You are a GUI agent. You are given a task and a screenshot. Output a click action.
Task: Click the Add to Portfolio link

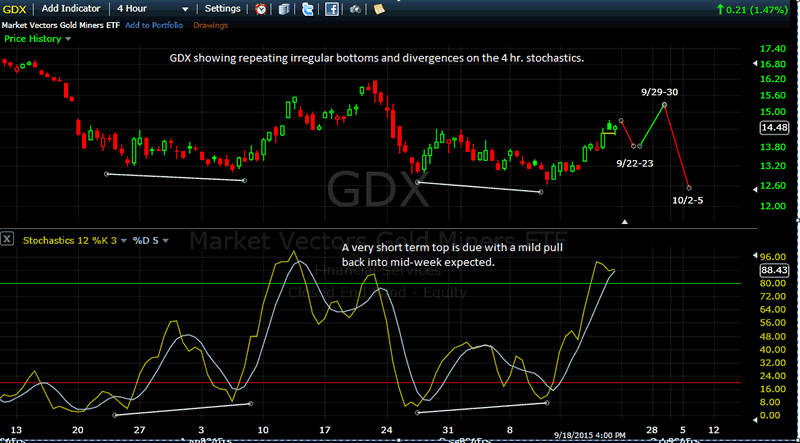[154, 25]
